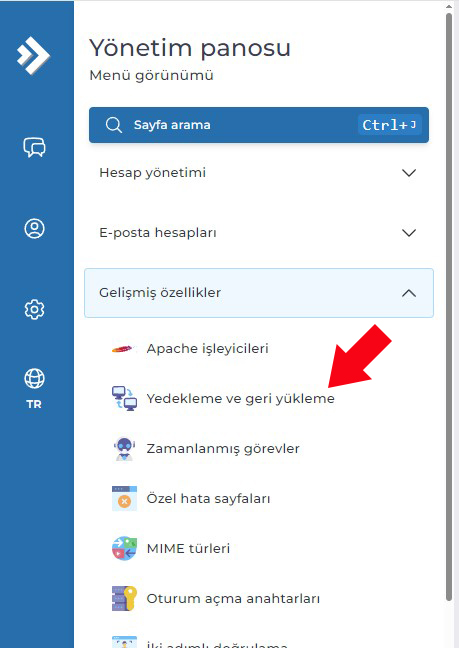This screenshot has width=459, height=648.
Task: Click the backup computers icon
Action: [124, 398]
